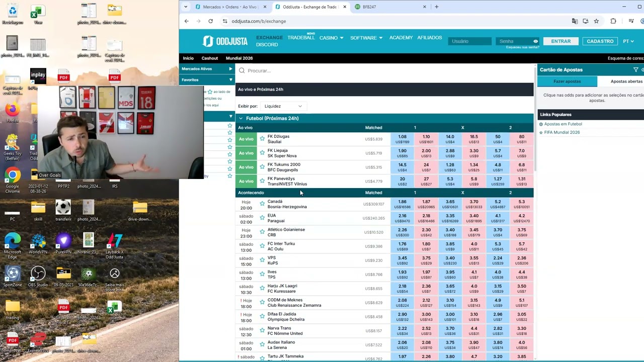This screenshot has width=644, height=362.
Task: Click the ENTRAR login button
Action: pos(560,41)
